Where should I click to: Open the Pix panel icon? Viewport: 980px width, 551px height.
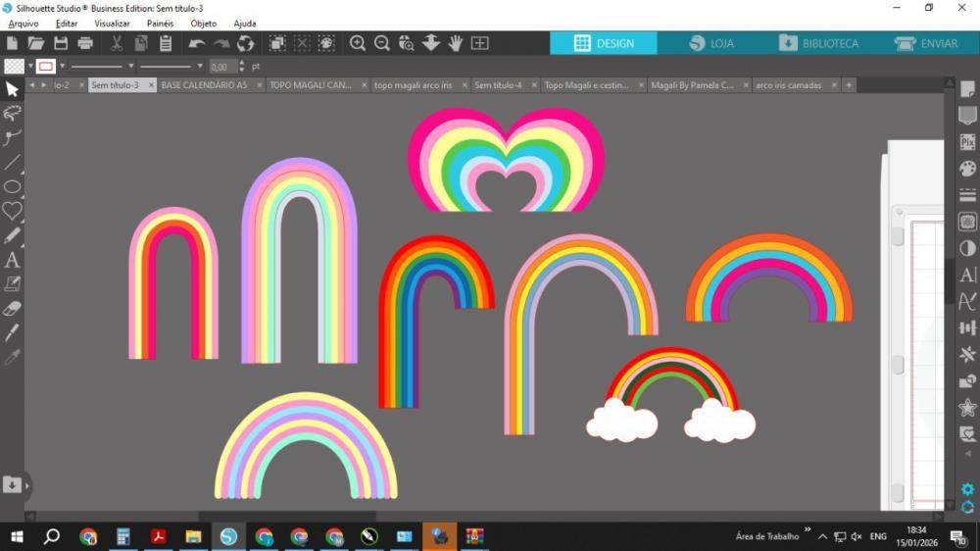tap(967, 142)
